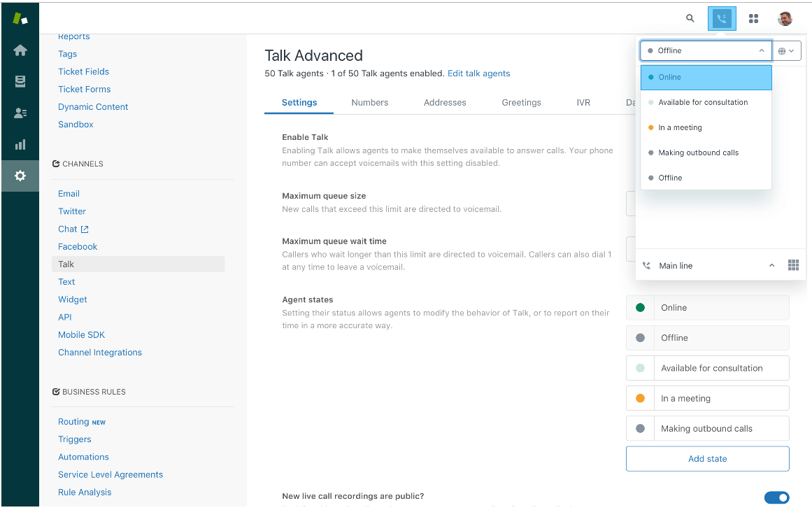Edit the In a meeting state name field
Screen dimensions: 812x510
click(721, 398)
